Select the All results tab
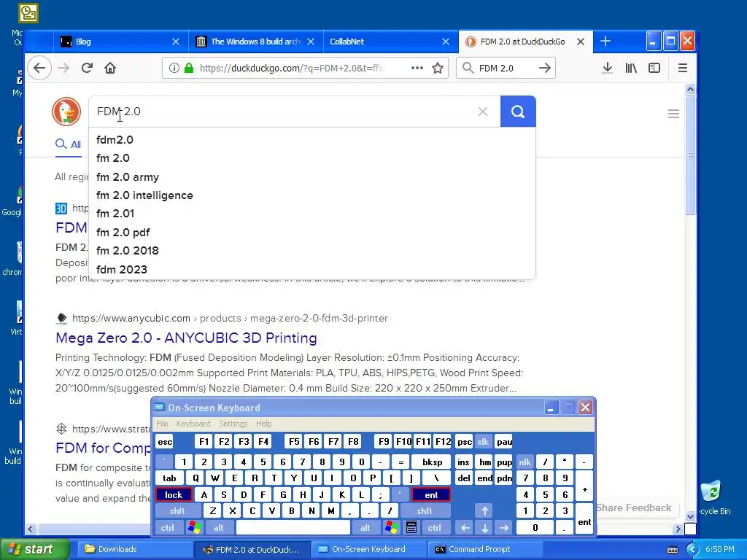747x560 pixels. click(68, 144)
